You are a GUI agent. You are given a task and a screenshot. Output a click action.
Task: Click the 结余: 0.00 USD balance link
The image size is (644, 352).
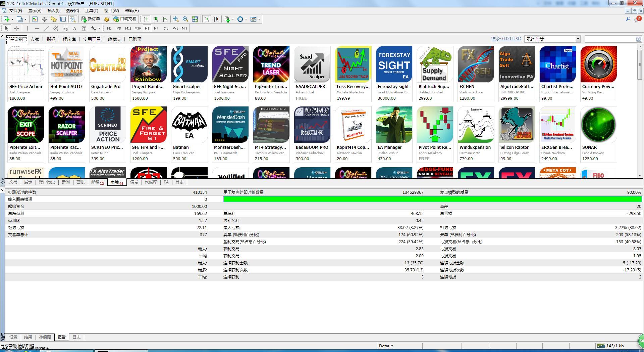(506, 39)
